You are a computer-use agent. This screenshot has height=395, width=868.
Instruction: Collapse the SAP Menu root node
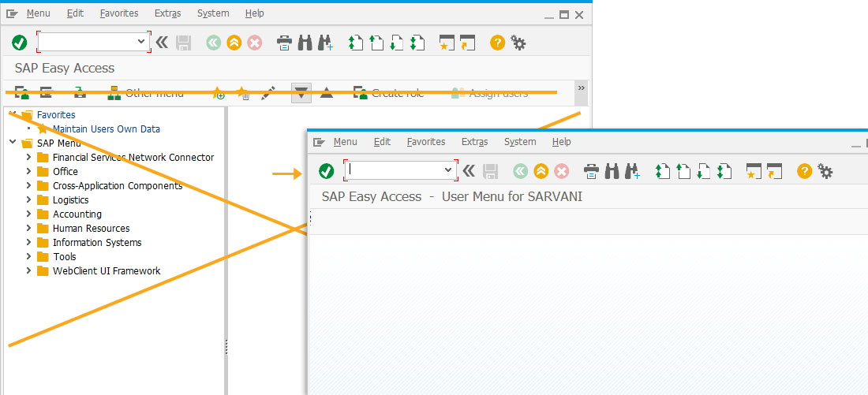[x=13, y=143]
